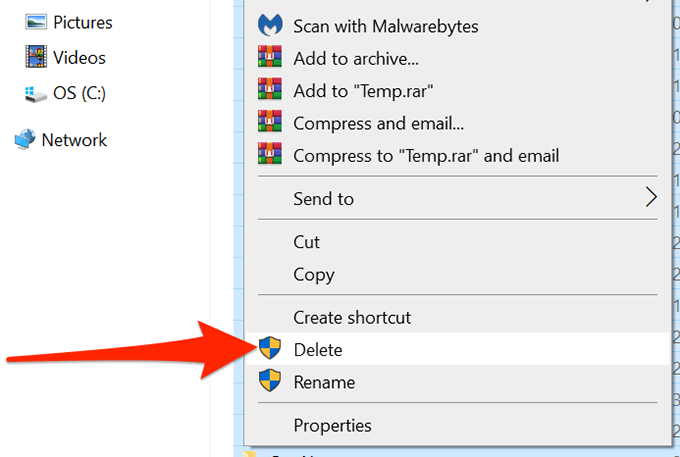Click the OS (C:) drive icon
This screenshot has width=680, height=457.
point(36,94)
